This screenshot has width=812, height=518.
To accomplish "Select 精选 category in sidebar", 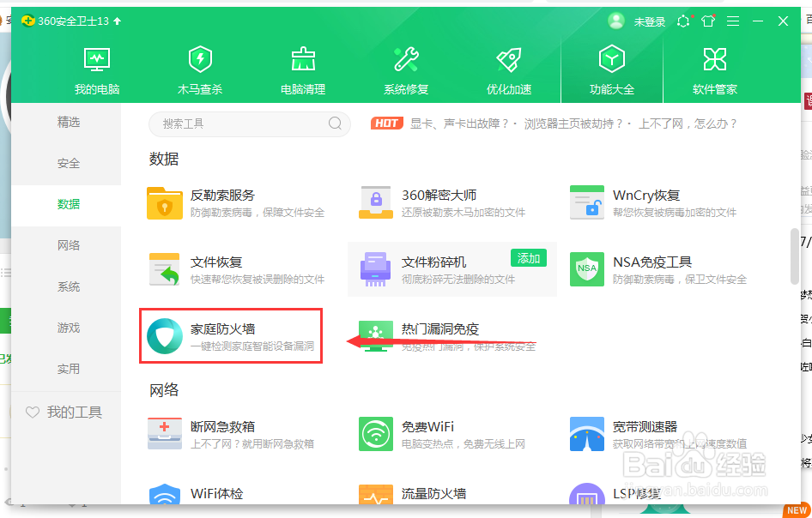I will (69, 122).
